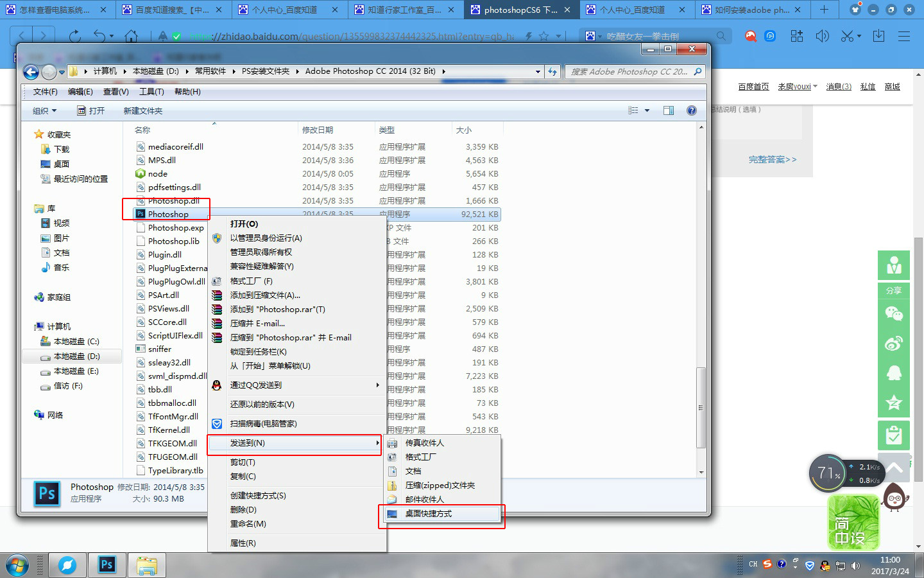Switch to the 如何安装adobe ph... browser tab
The image size is (924, 578).
(x=751, y=10)
